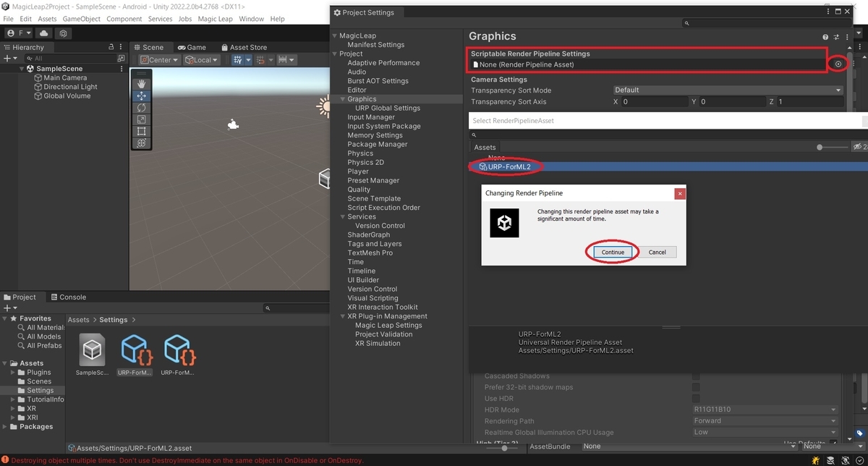Open the Unity Version Control icon
Image resolution: width=868 pixels, height=466 pixels.
click(x=64, y=33)
